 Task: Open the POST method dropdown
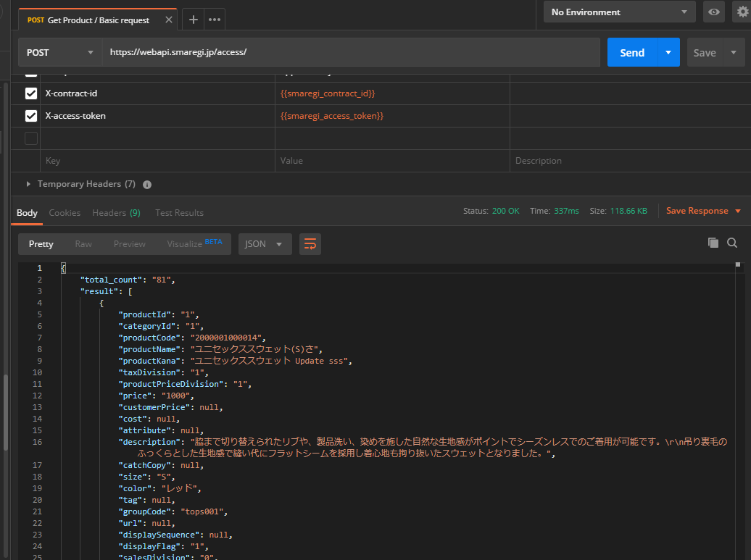[x=60, y=52]
